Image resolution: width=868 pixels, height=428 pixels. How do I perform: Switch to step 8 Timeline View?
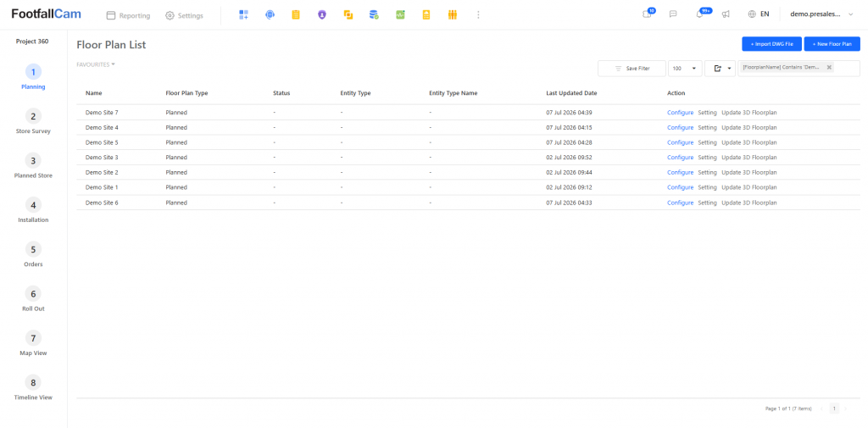pyautogui.click(x=33, y=387)
